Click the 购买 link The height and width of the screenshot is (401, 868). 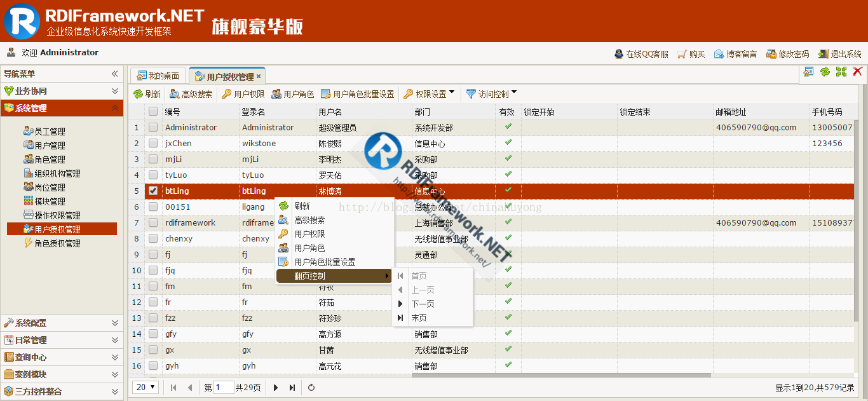[x=691, y=54]
